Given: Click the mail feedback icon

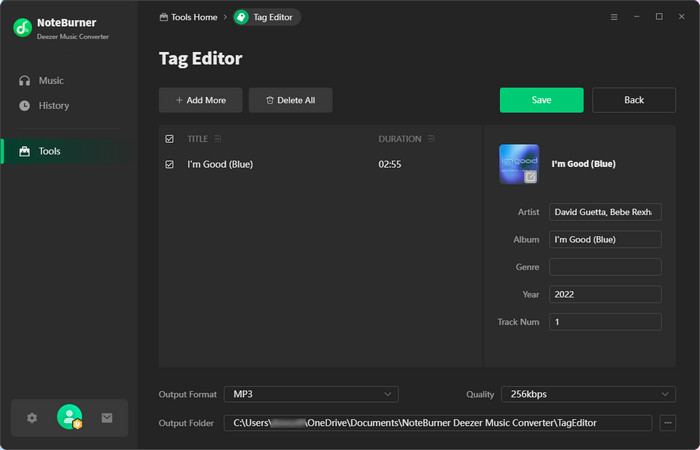Looking at the screenshot, I should (107, 418).
